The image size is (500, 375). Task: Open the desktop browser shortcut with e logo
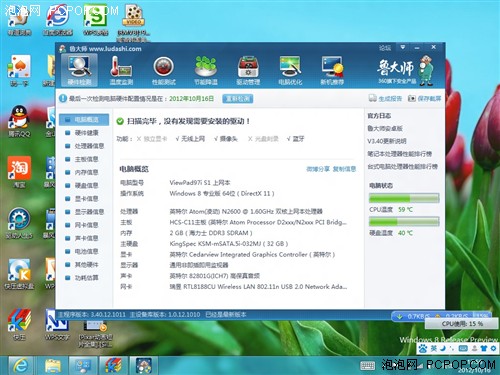(57, 21)
